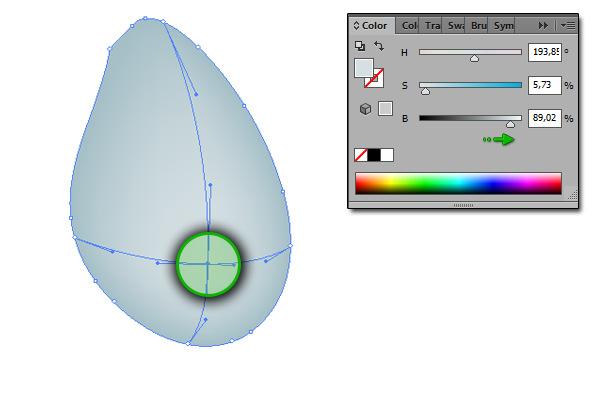The height and width of the screenshot is (416, 600).
Task: Click the Brightness slider track
Action: [470, 118]
